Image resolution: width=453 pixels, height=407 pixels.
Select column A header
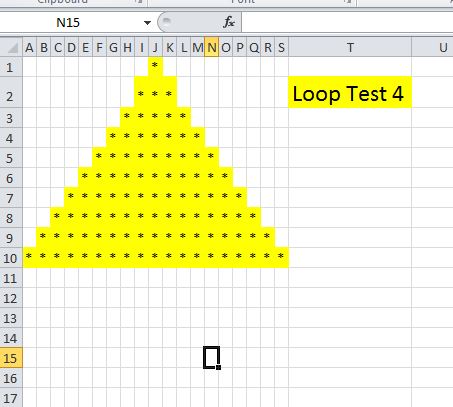(29, 48)
